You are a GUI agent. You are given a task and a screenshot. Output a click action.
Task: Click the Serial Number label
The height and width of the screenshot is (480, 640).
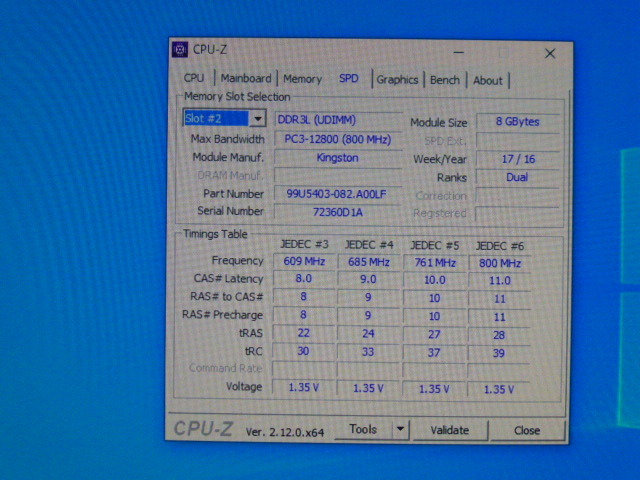231,211
